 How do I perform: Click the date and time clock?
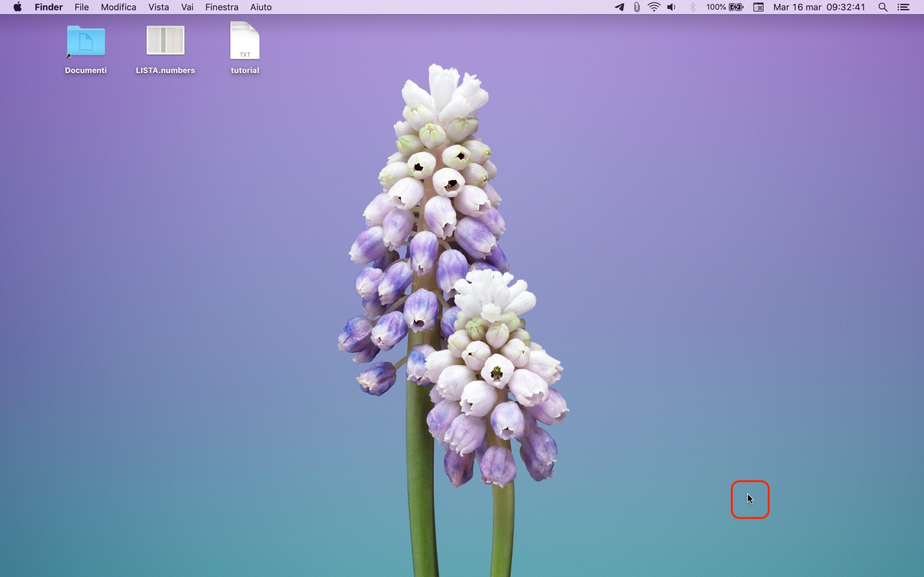click(x=819, y=7)
